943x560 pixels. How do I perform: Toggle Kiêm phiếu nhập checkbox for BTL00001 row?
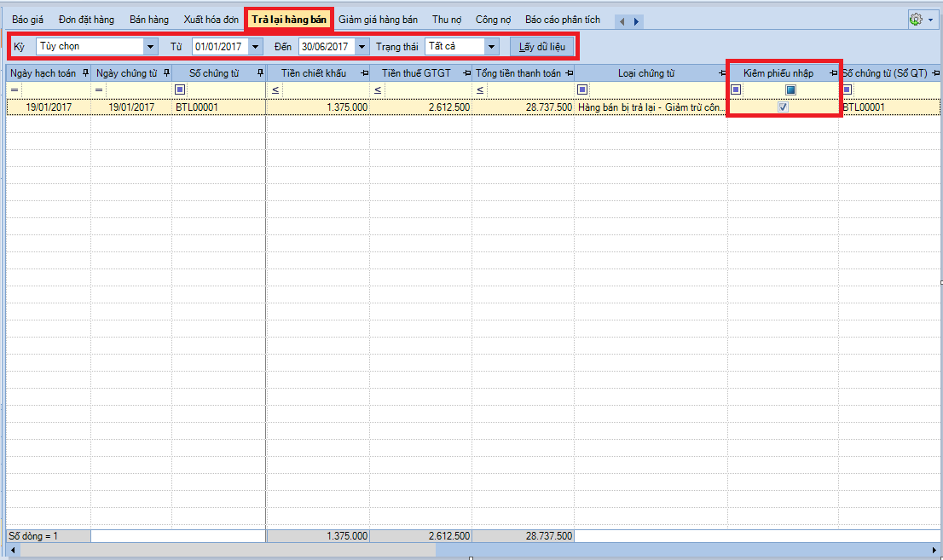click(783, 107)
